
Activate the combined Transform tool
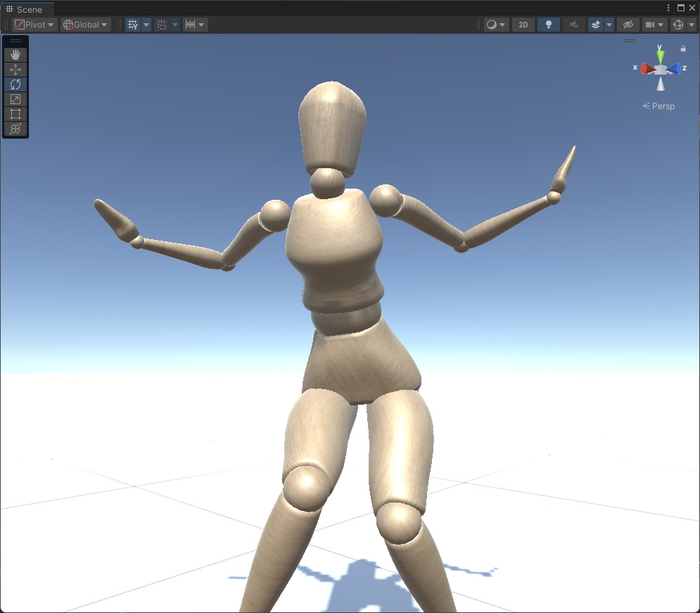click(15, 128)
